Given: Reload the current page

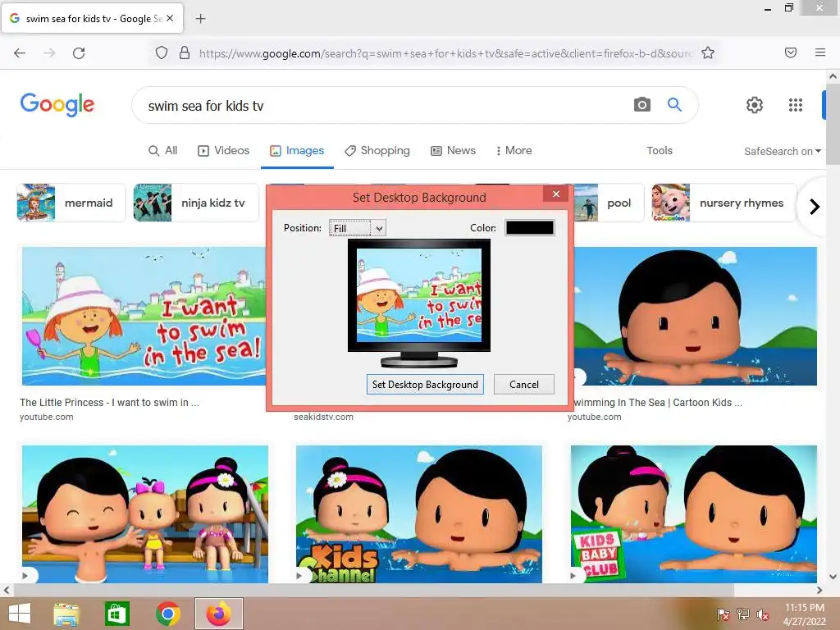Looking at the screenshot, I should point(79,52).
